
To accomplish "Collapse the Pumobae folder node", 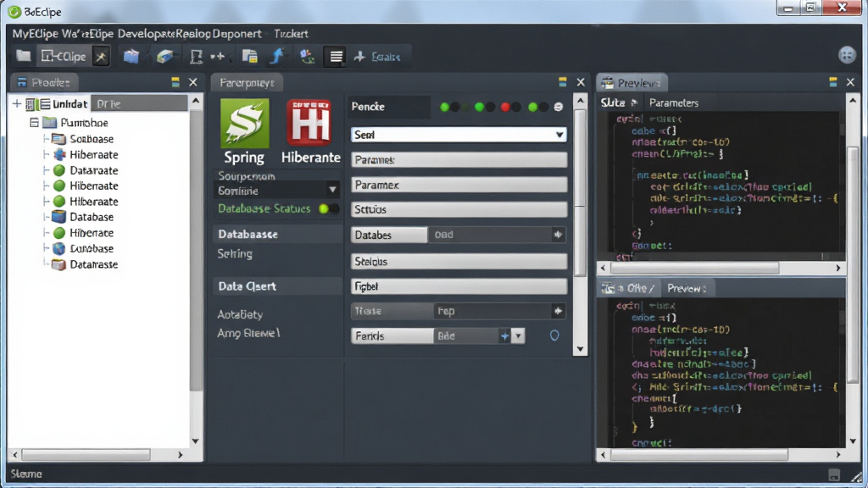I will pyautogui.click(x=34, y=122).
